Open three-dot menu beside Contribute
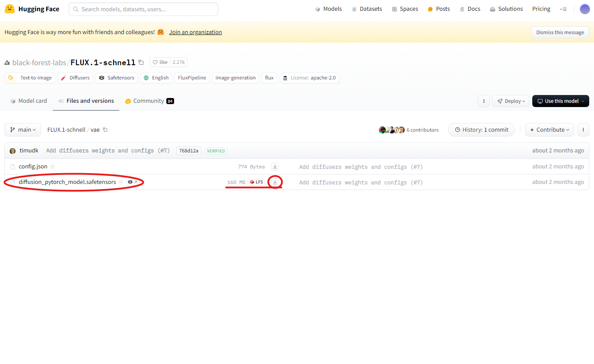594x364 pixels. click(583, 130)
